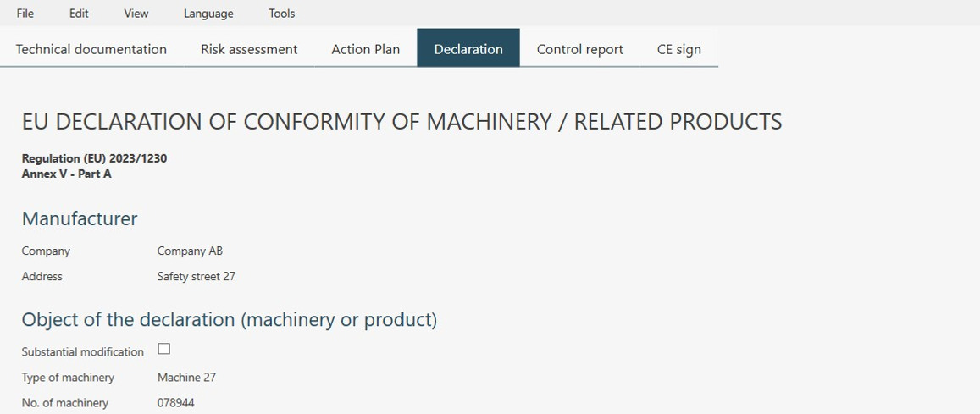Click the machinery number 078944
Screen dimensions: 980x414
(175, 403)
